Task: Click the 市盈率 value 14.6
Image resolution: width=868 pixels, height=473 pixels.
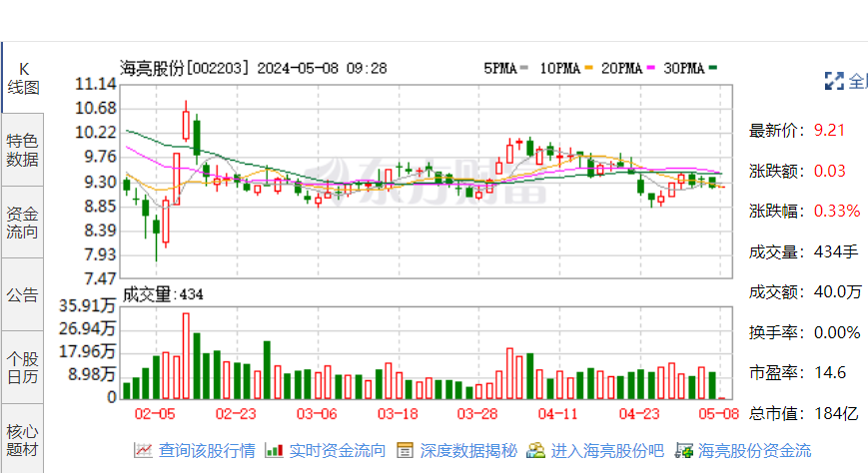Action: (830, 372)
